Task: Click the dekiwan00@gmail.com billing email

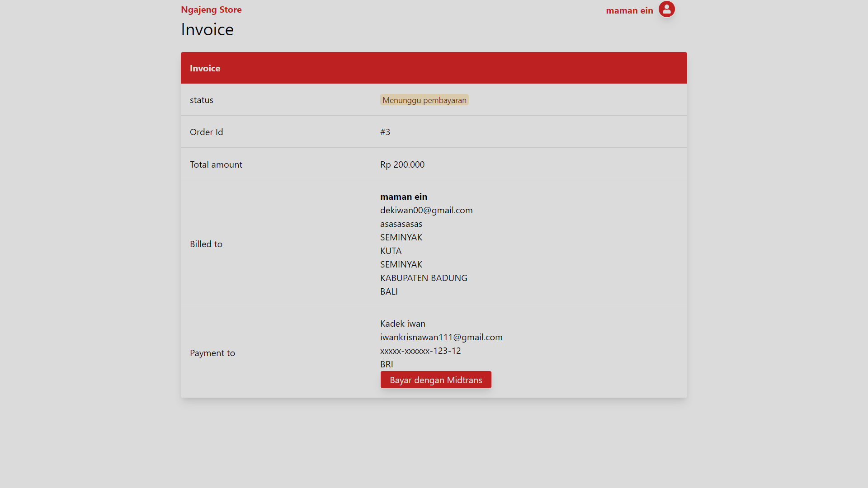Action: point(426,210)
